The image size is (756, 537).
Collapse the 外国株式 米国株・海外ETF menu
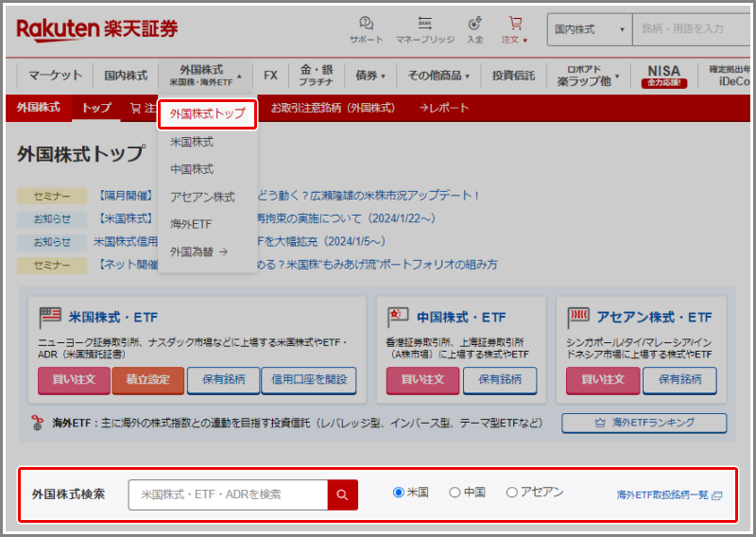click(205, 76)
